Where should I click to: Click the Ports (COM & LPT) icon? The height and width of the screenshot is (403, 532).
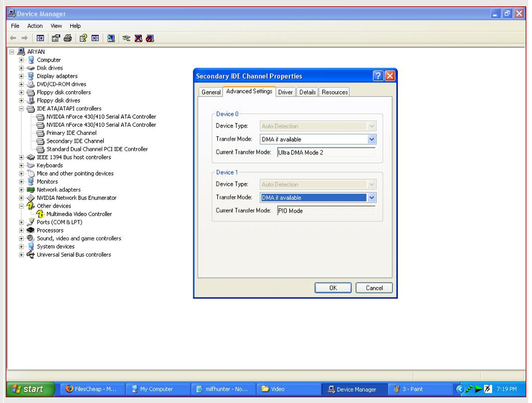click(x=31, y=222)
